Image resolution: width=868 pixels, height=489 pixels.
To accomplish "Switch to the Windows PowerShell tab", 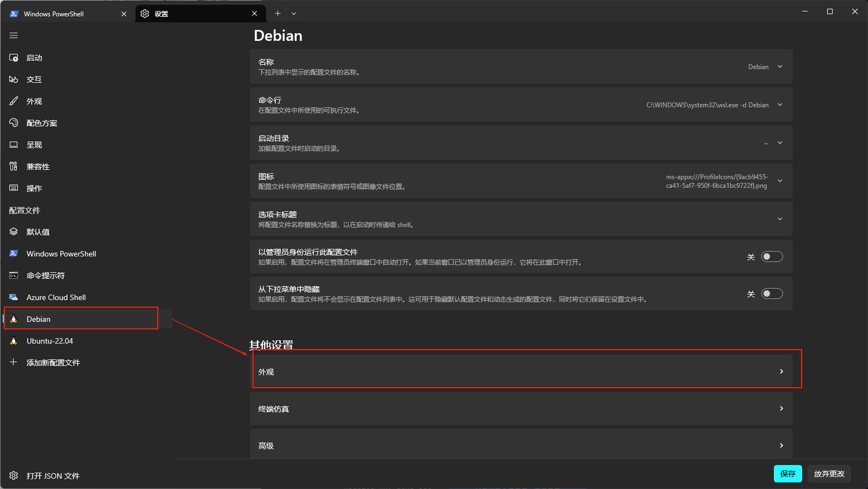I will pos(67,14).
